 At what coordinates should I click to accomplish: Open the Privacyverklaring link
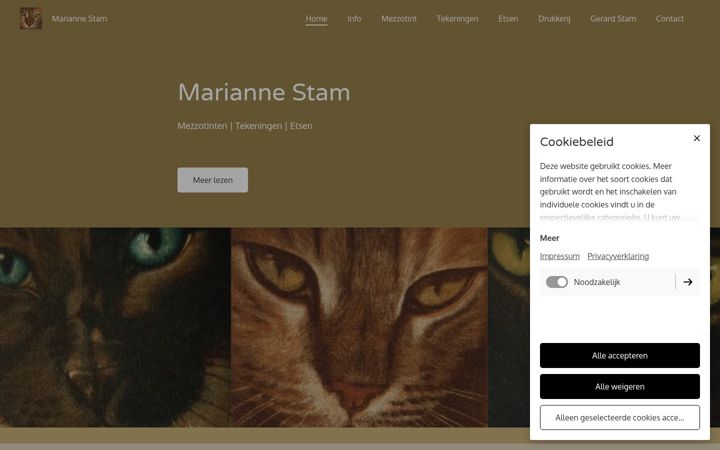click(618, 256)
